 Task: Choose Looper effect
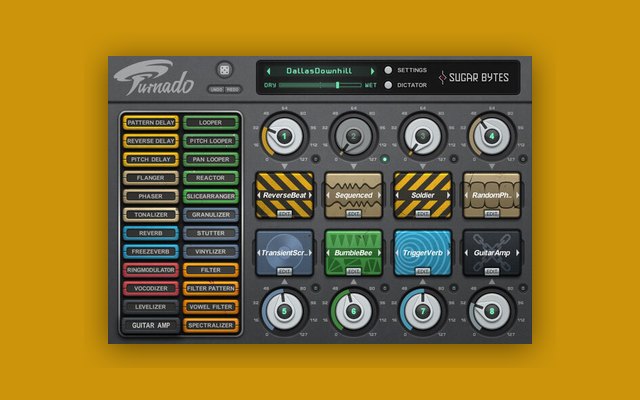pyautogui.click(x=211, y=122)
